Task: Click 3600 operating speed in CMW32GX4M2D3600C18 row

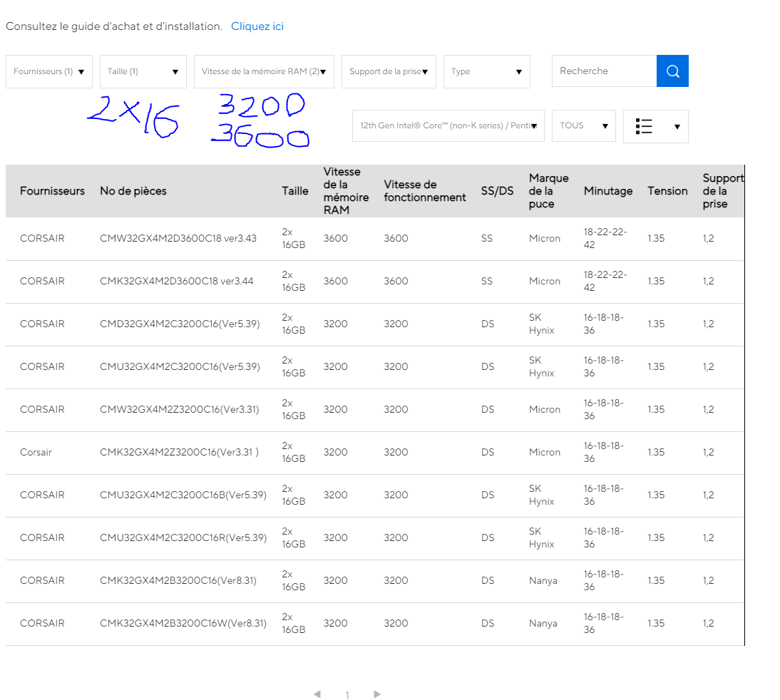Action: pyautogui.click(x=396, y=238)
